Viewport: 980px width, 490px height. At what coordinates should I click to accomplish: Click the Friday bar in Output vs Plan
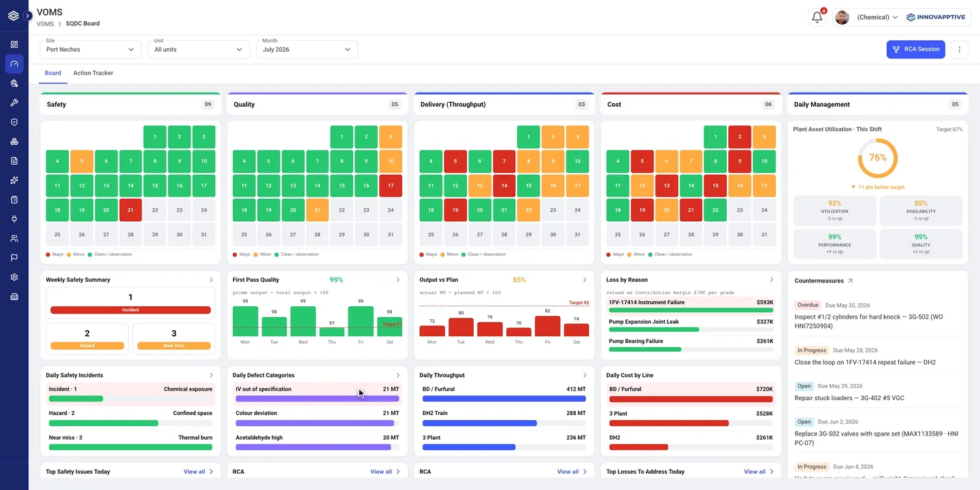click(x=548, y=327)
